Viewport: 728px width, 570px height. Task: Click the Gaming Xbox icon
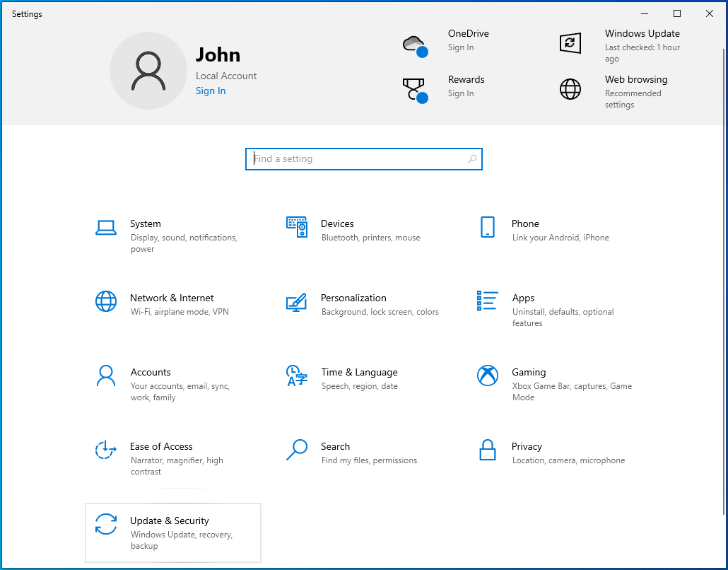pos(488,376)
